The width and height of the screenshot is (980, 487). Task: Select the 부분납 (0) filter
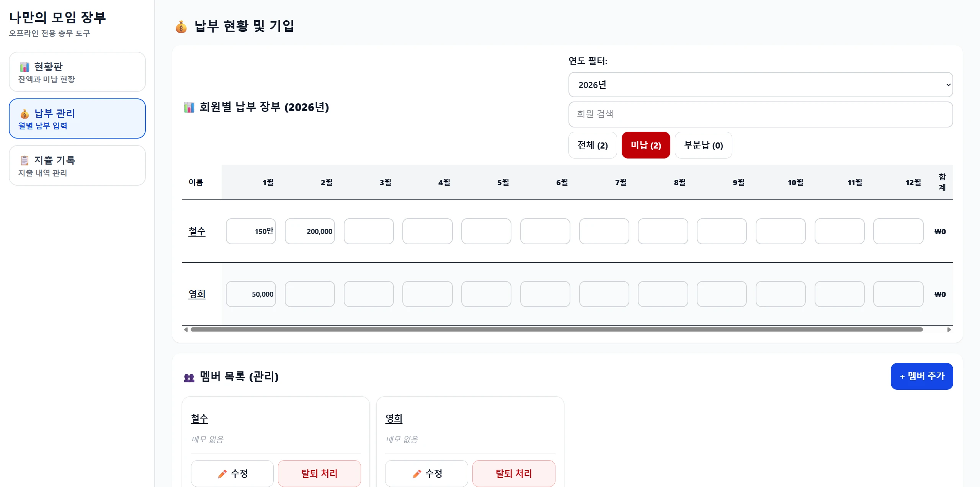point(704,145)
